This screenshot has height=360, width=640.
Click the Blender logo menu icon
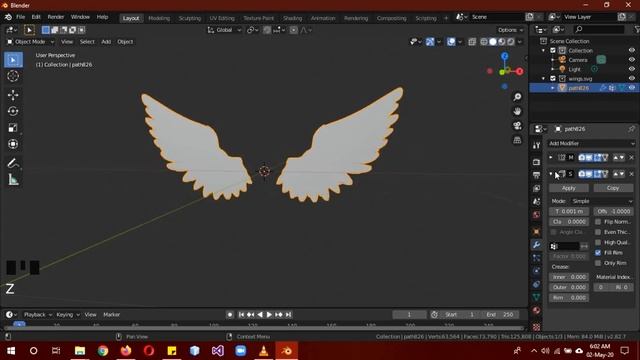8,17
